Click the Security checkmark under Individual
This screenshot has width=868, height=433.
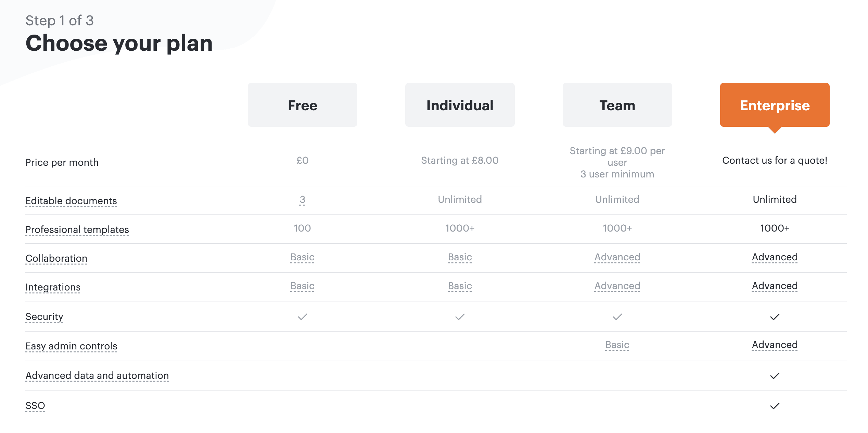point(460,317)
